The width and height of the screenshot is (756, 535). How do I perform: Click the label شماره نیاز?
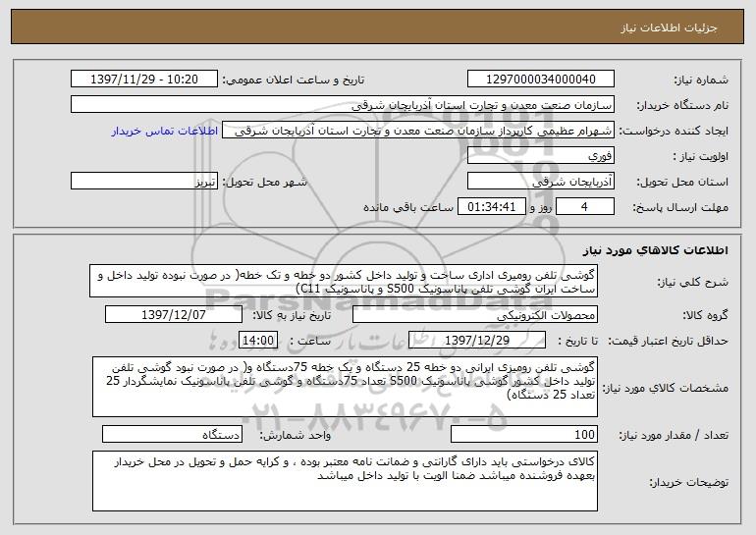coord(701,80)
